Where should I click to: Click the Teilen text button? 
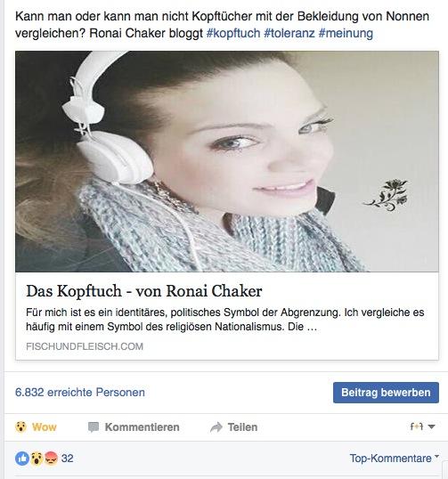(242, 427)
